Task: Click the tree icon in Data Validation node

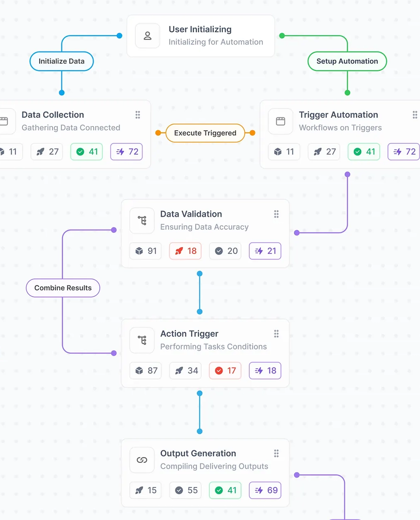Action: click(142, 221)
